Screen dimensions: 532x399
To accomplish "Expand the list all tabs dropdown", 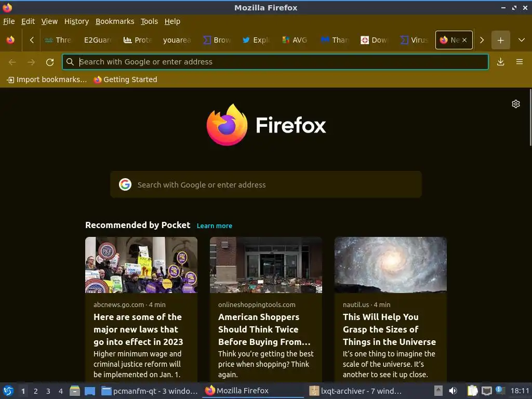I will click(522, 40).
